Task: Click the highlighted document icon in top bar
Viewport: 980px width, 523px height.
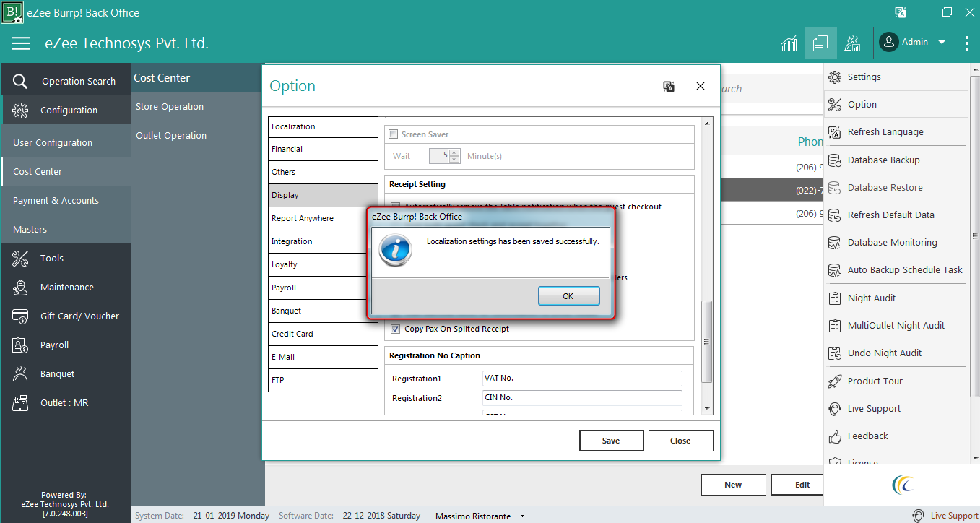Action: tap(820, 43)
